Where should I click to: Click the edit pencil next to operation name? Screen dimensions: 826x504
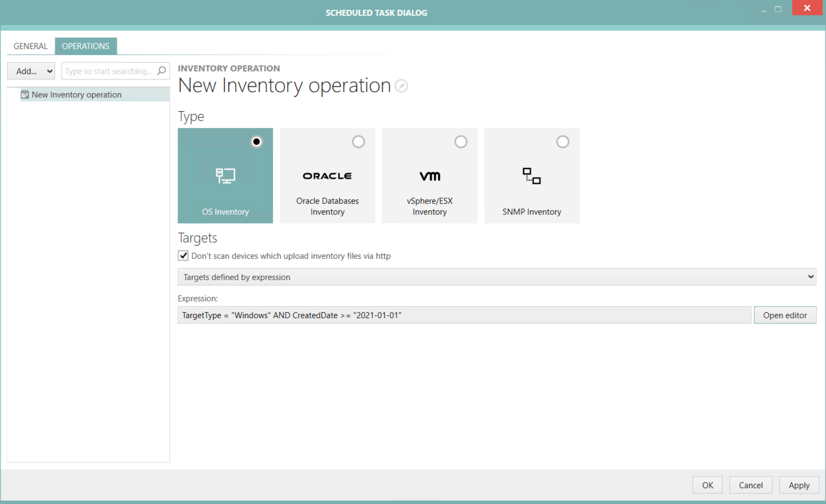pyautogui.click(x=401, y=86)
